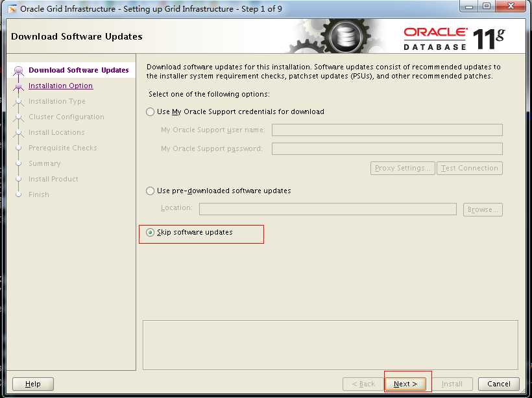Image resolution: width=532 pixels, height=398 pixels.
Task: Click the Test Connection button
Action: click(x=470, y=168)
